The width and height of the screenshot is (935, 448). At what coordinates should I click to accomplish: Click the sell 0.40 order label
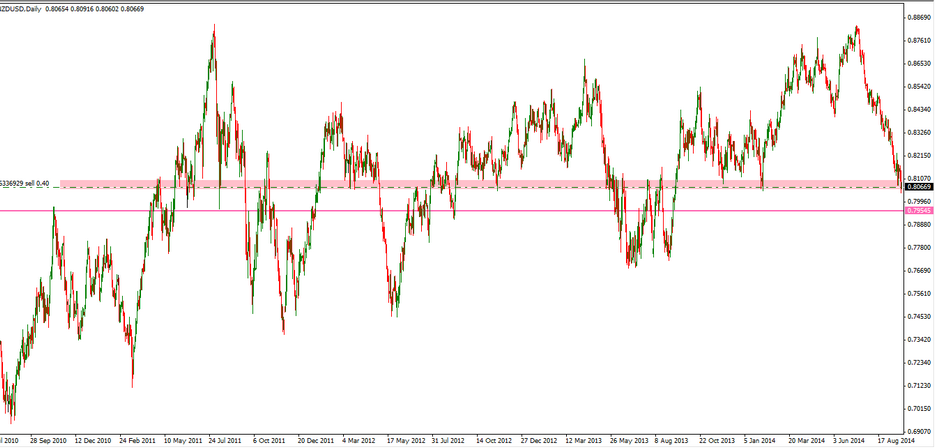click(25, 184)
